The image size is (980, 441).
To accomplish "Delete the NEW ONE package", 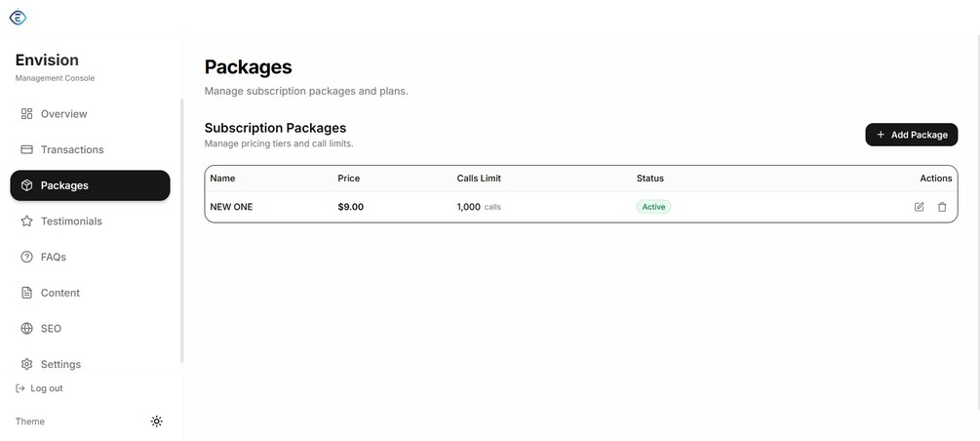I will click(942, 207).
